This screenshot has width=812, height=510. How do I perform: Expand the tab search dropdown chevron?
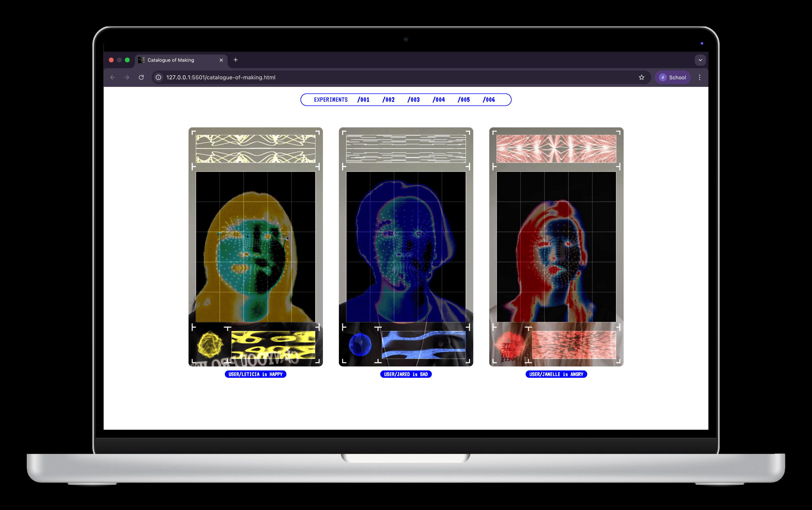coord(700,60)
